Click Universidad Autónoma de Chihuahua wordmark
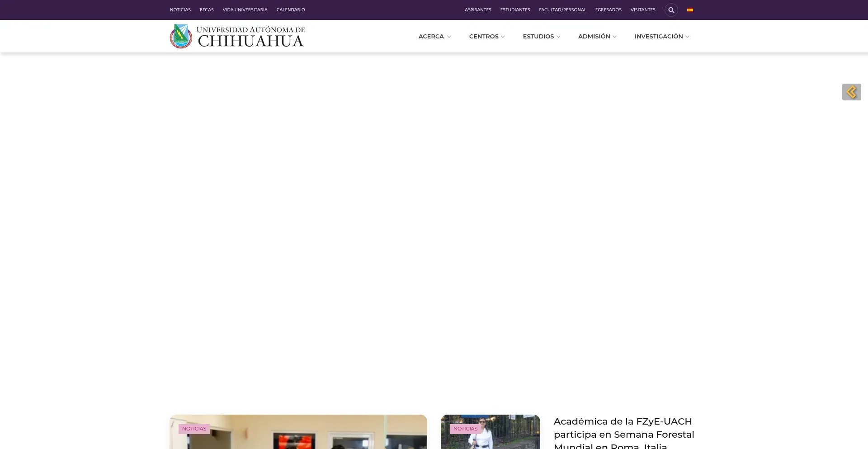This screenshot has height=449, width=868. (251, 37)
